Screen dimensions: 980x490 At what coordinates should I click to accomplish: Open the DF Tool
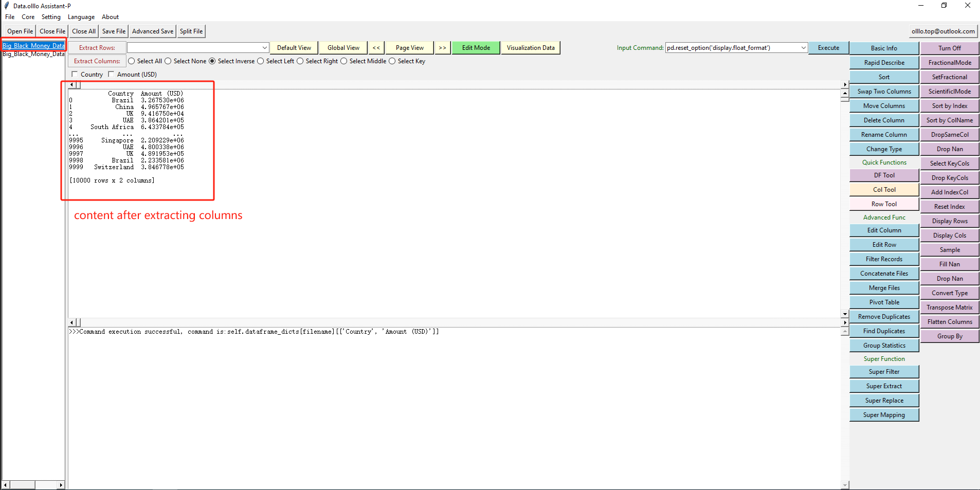tap(884, 175)
